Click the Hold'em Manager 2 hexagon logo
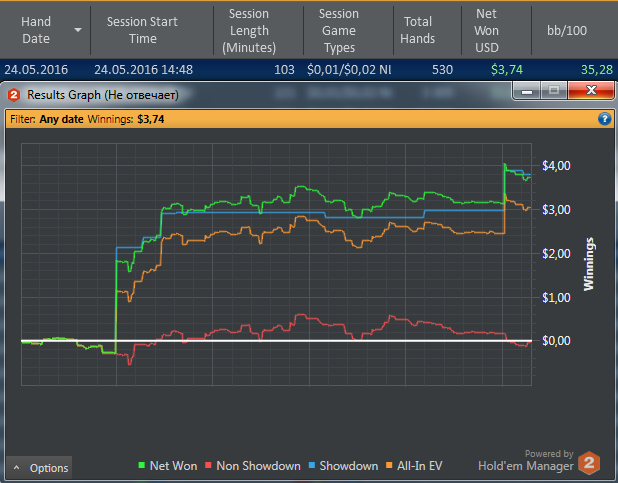618x483 pixels. click(589, 462)
